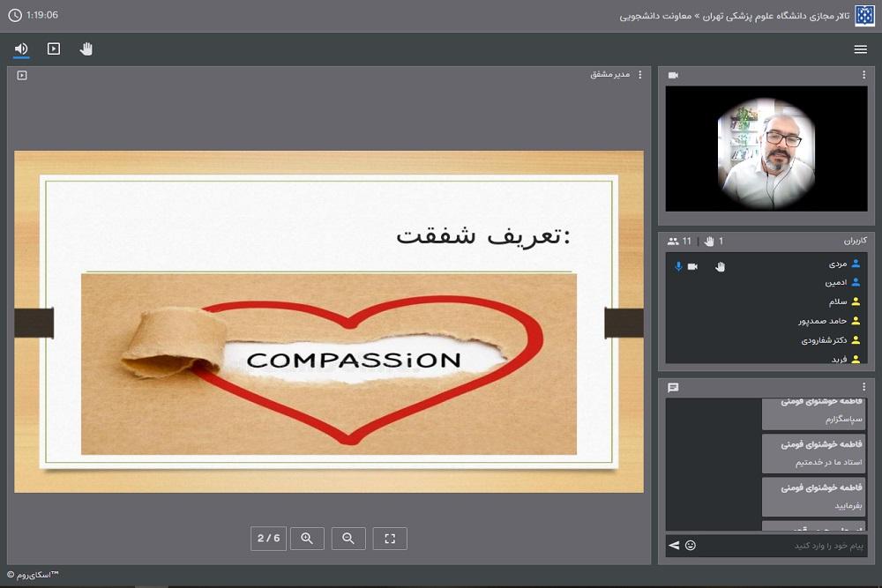Viewport: 882px width, 588px height.
Task: Click the chat bubble icon in the chat header
Action: [x=674, y=387]
